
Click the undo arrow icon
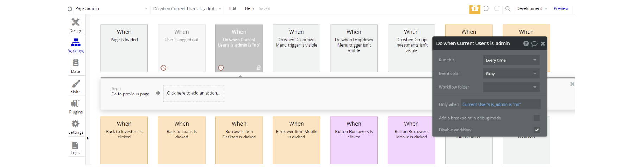486,8
